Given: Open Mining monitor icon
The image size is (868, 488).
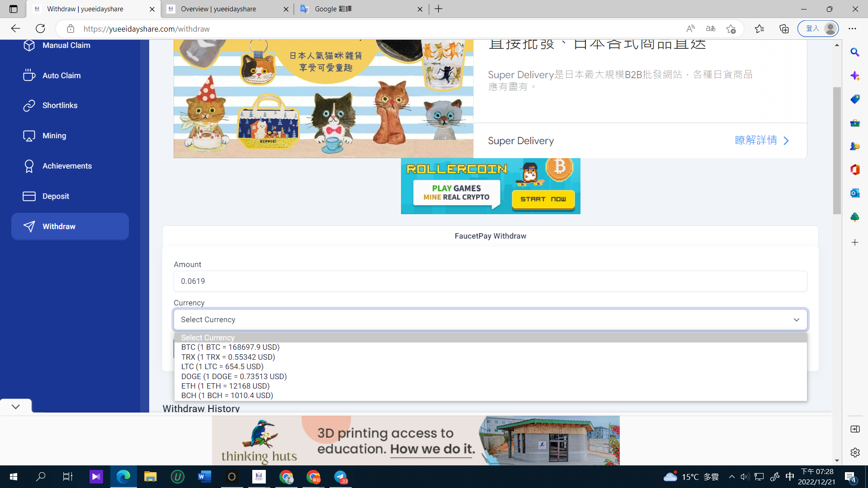Looking at the screenshot, I should [29, 136].
